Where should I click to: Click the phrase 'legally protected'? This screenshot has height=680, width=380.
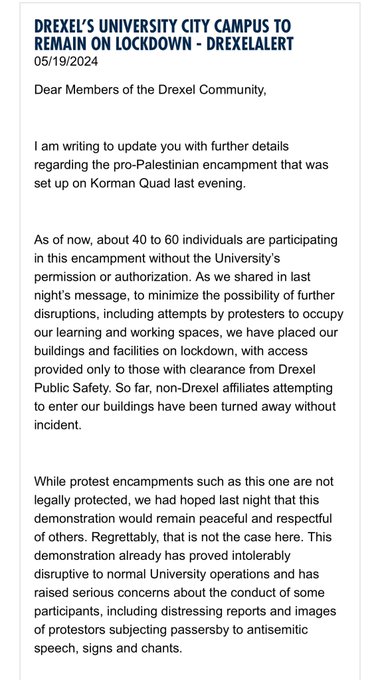point(82,500)
